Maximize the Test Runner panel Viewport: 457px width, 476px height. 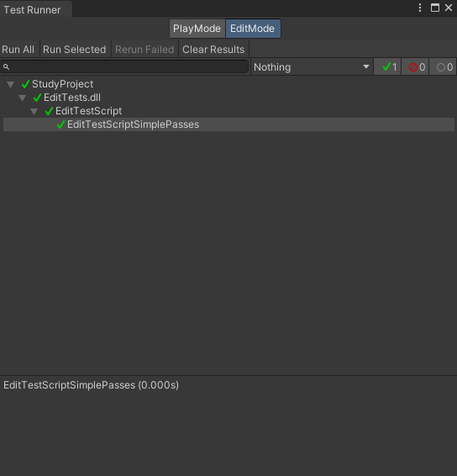[x=435, y=8]
